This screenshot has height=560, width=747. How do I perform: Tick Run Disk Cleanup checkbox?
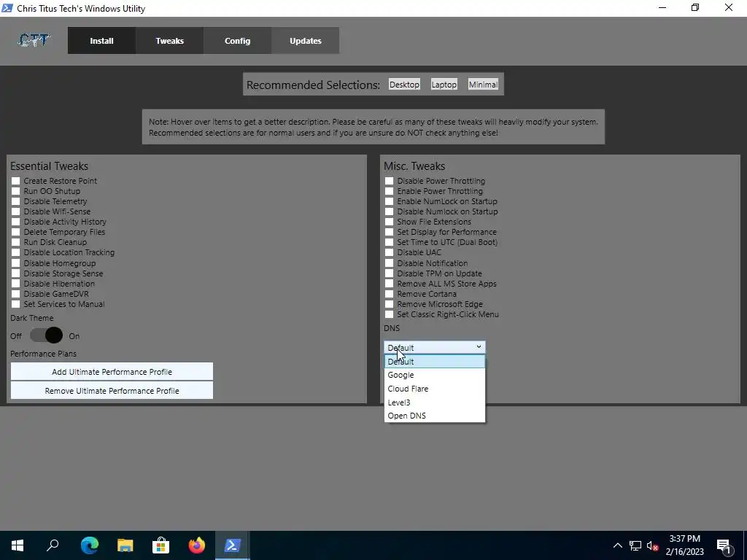coord(16,242)
